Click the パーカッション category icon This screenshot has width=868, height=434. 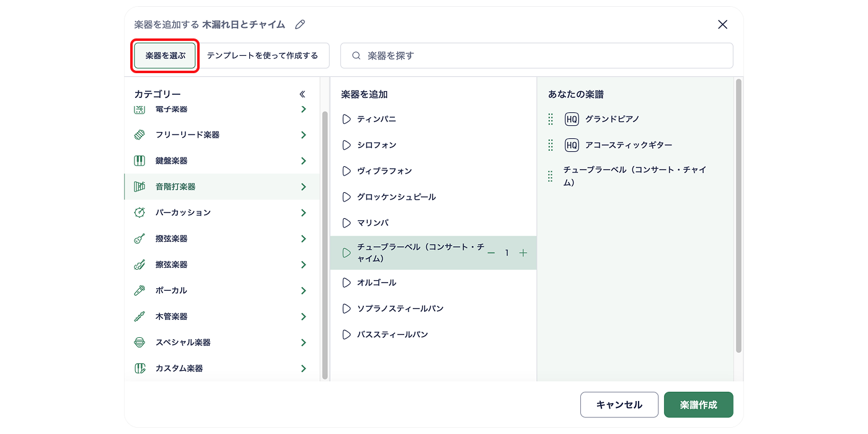coord(139,212)
